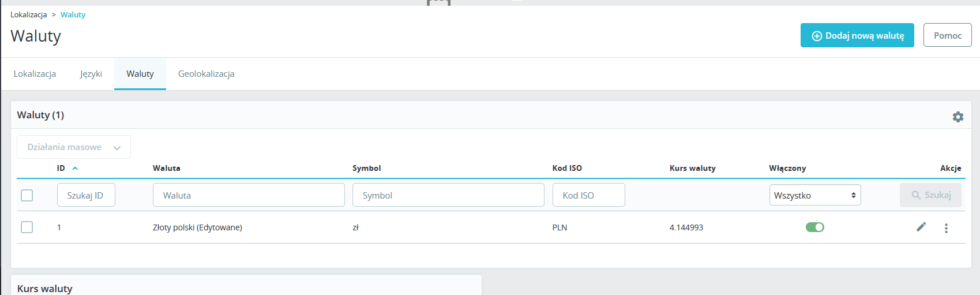Focus the Kod ISO filter field
The image size is (980, 295).
pyautogui.click(x=588, y=195)
